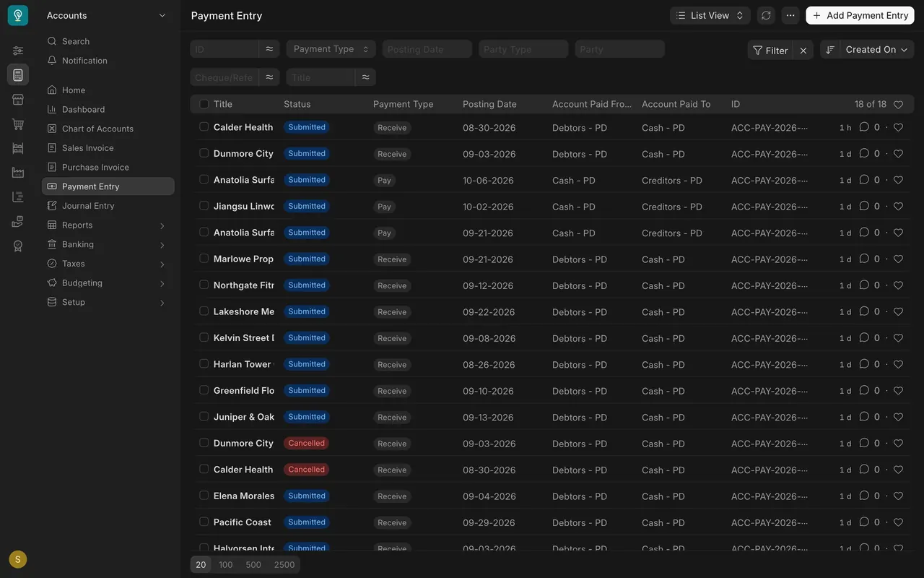
Task: Open the user avatar S
Action: (18, 559)
